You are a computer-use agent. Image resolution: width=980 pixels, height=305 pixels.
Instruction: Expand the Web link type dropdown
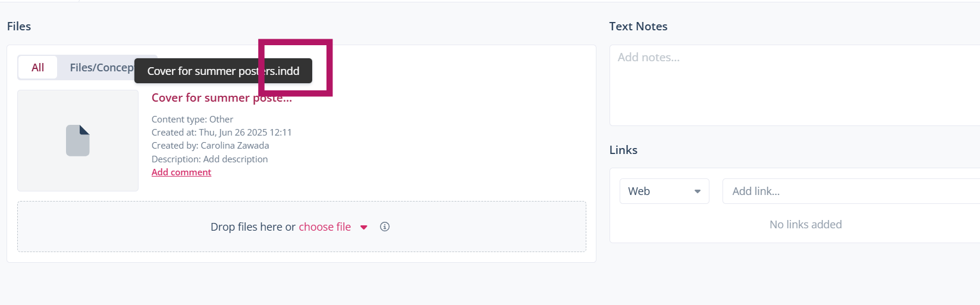(x=664, y=191)
